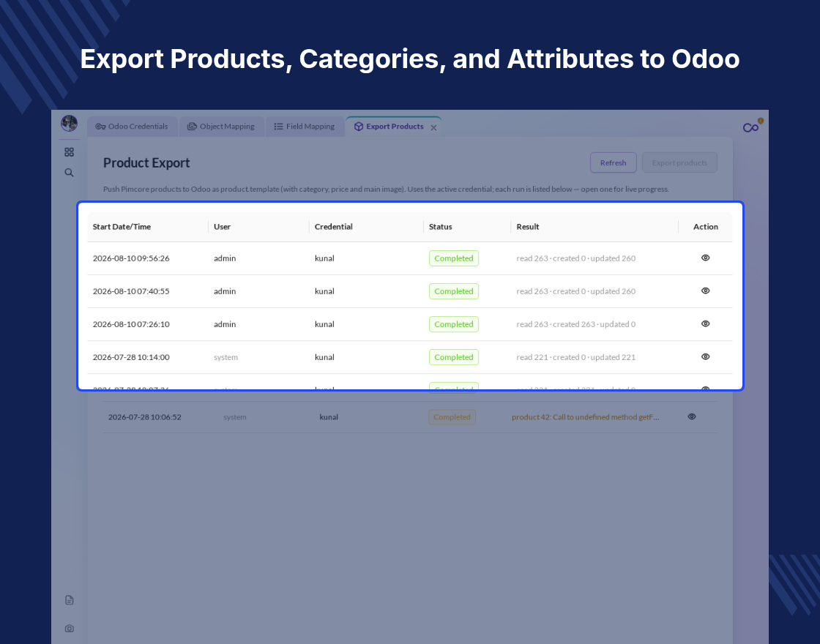Click 'admin' user in 09:56:26 row
Viewport: 820px width, 644px height.
point(225,258)
